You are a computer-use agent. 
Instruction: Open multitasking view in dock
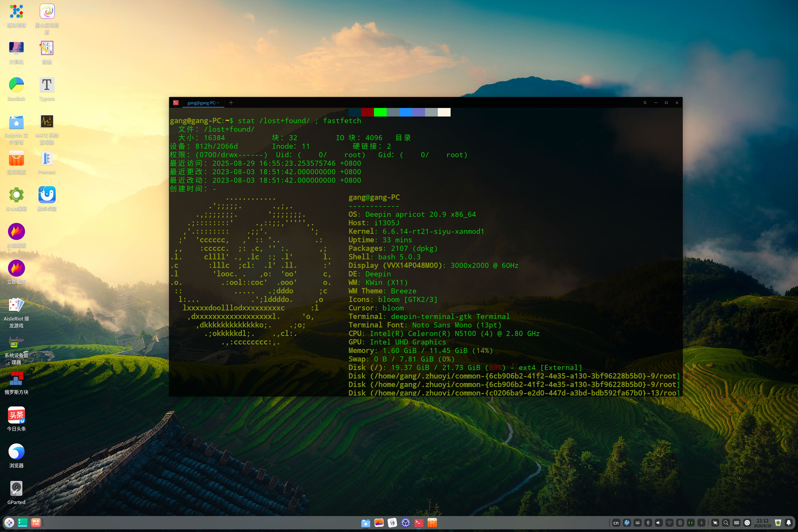coord(36,523)
